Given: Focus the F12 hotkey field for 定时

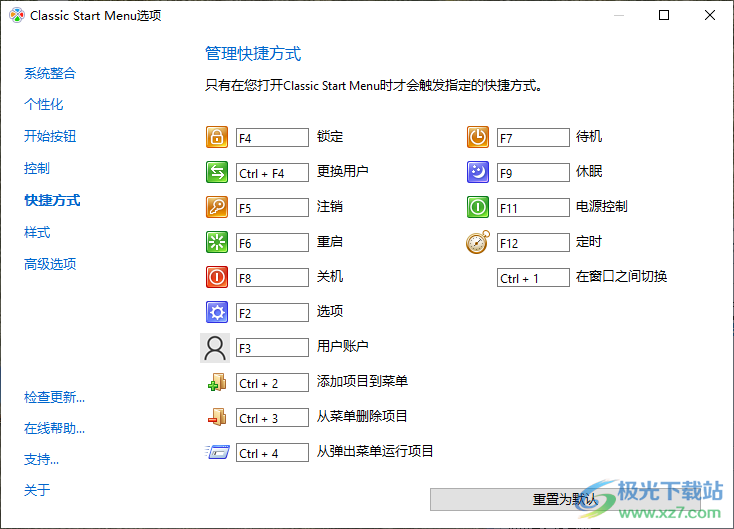Looking at the screenshot, I should 533,242.
